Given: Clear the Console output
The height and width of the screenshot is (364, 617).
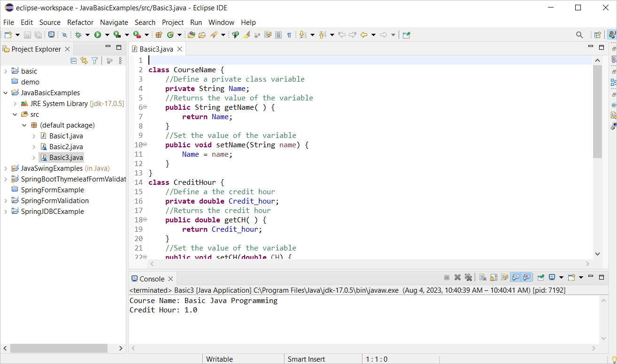Looking at the screenshot, I should click(x=483, y=277).
